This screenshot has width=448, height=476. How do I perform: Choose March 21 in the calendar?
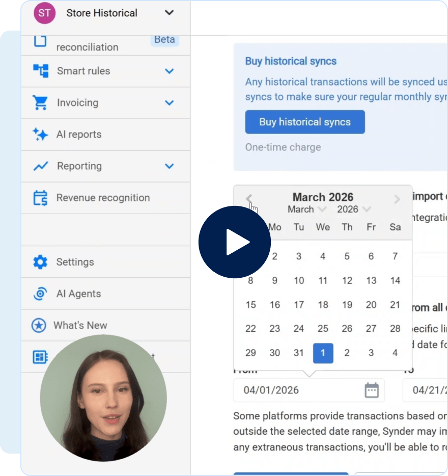click(395, 304)
